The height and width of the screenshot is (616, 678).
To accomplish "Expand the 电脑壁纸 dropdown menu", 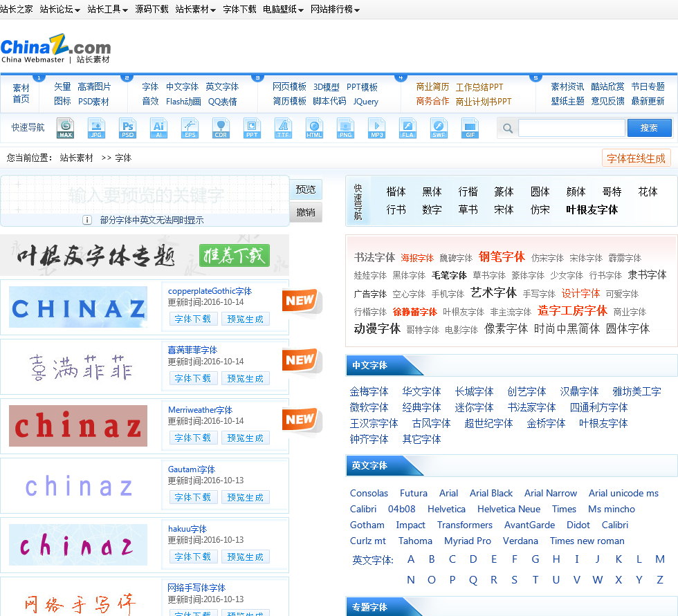I will (x=283, y=9).
